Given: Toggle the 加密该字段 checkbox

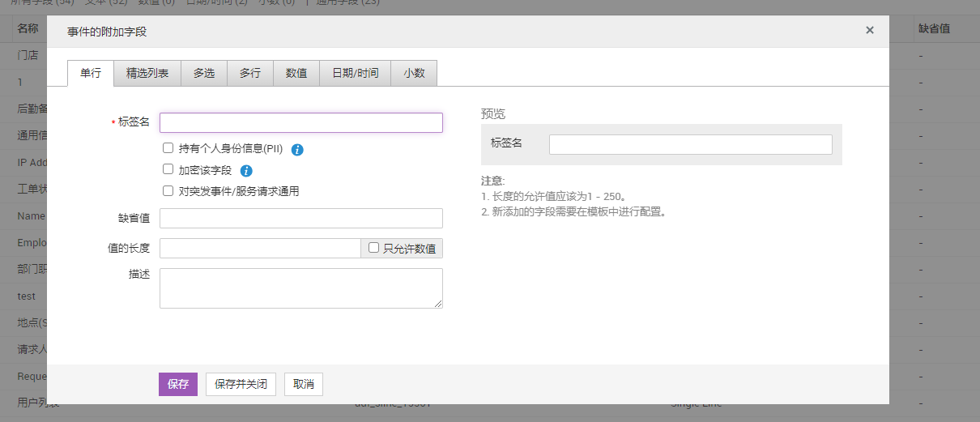Looking at the screenshot, I should [x=168, y=169].
